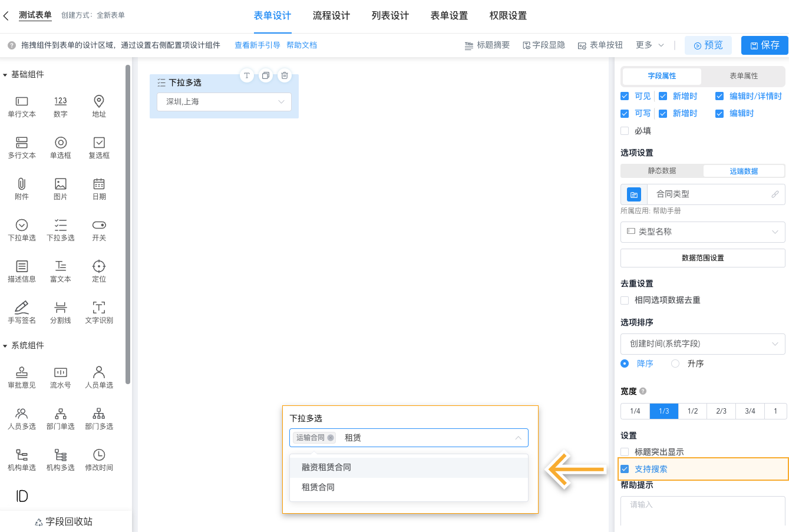Pick the 流水号 system component icon
789x532 pixels.
[x=60, y=377]
